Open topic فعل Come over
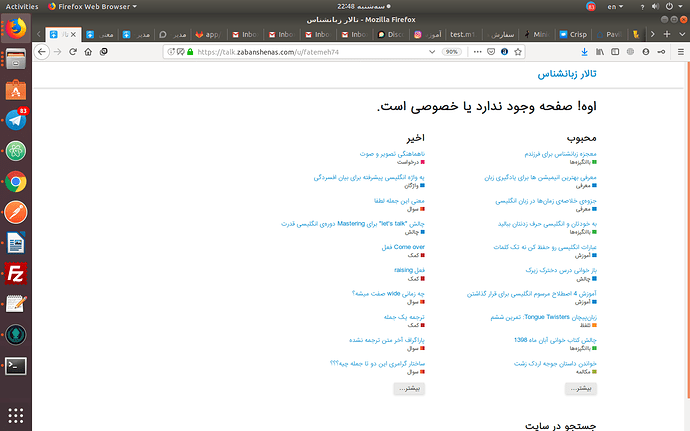 click(403, 247)
